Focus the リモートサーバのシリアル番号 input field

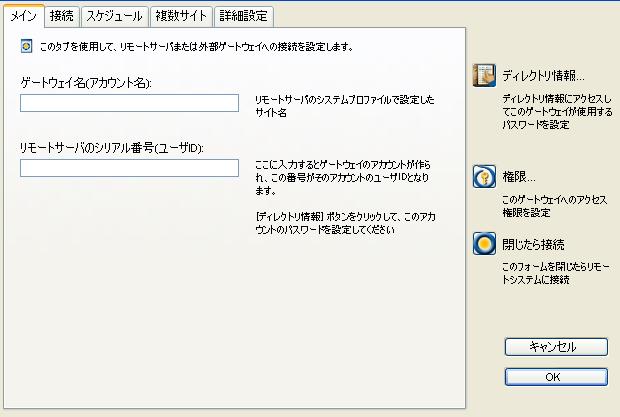(129, 168)
